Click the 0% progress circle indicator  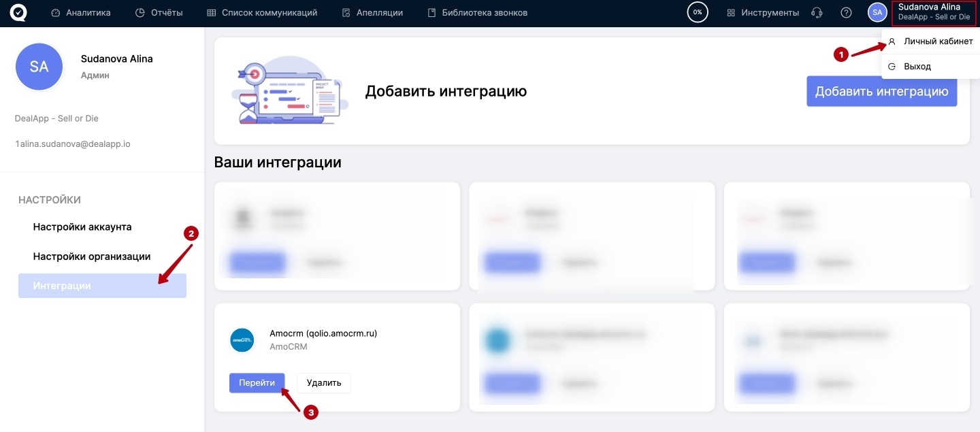(x=698, y=13)
